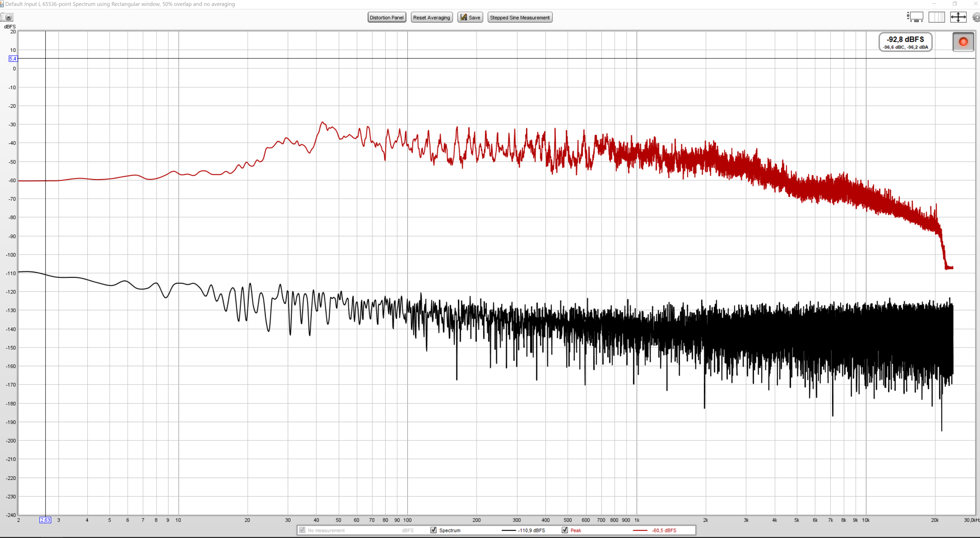980x538 pixels.
Task: Open the Distortion Panel
Action: (x=387, y=18)
